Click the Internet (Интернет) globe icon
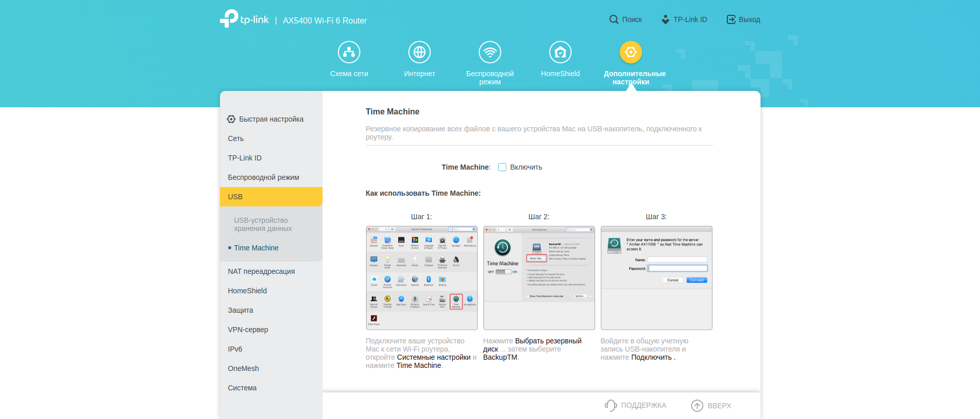The height and width of the screenshot is (419, 980). (420, 52)
